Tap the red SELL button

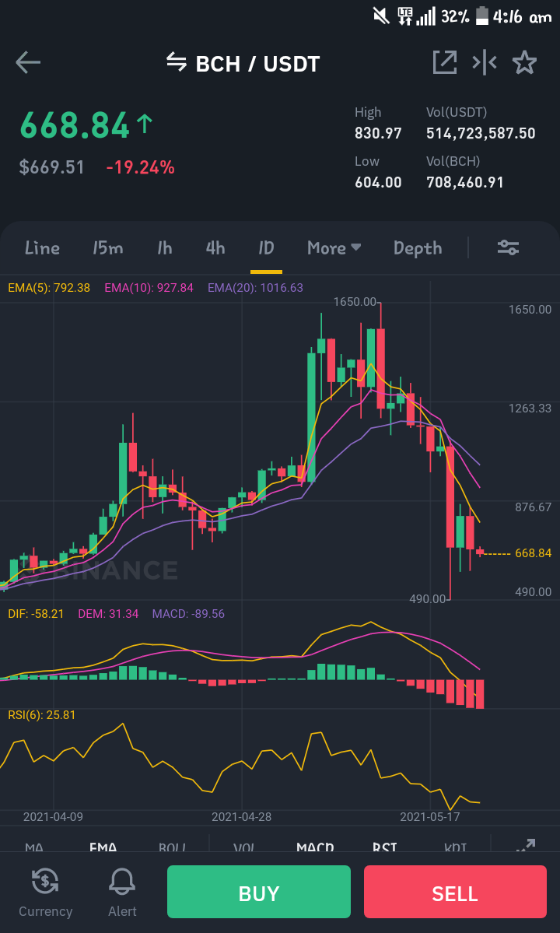click(455, 891)
